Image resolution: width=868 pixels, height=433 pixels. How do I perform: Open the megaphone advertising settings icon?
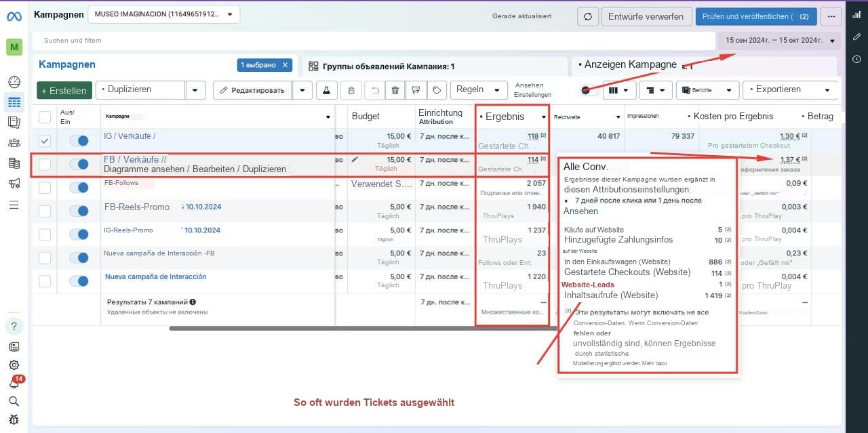[x=14, y=183]
